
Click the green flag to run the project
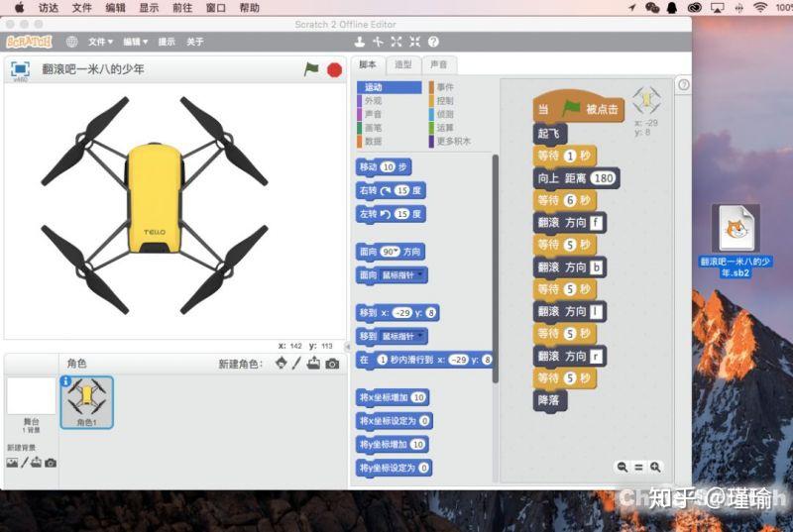(311, 68)
